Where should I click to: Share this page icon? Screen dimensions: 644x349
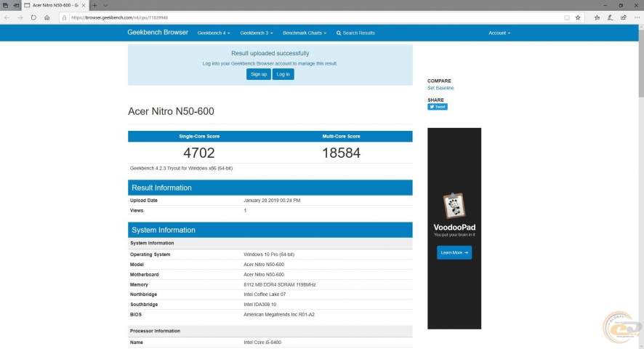point(624,17)
